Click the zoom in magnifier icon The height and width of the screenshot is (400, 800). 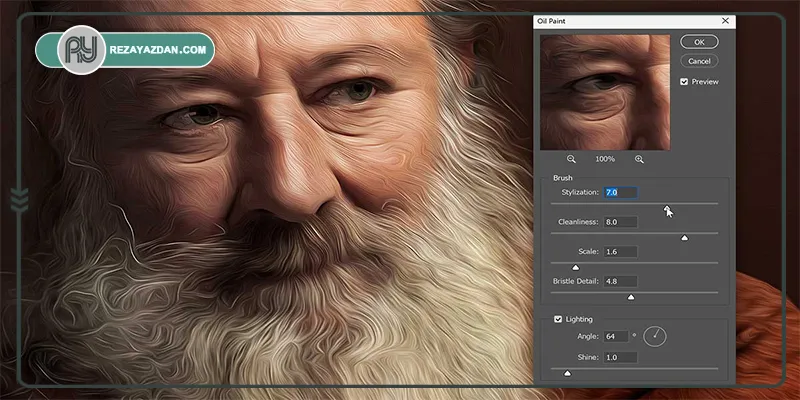pyautogui.click(x=639, y=159)
